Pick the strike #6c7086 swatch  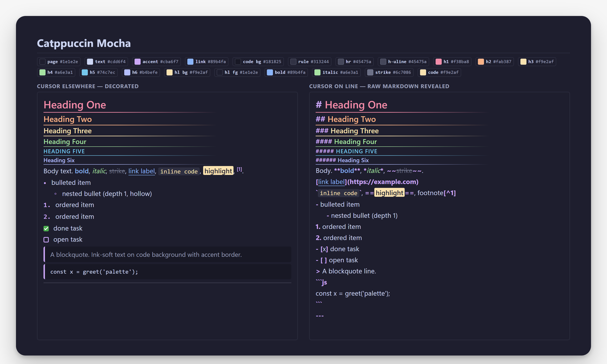point(389,72)
